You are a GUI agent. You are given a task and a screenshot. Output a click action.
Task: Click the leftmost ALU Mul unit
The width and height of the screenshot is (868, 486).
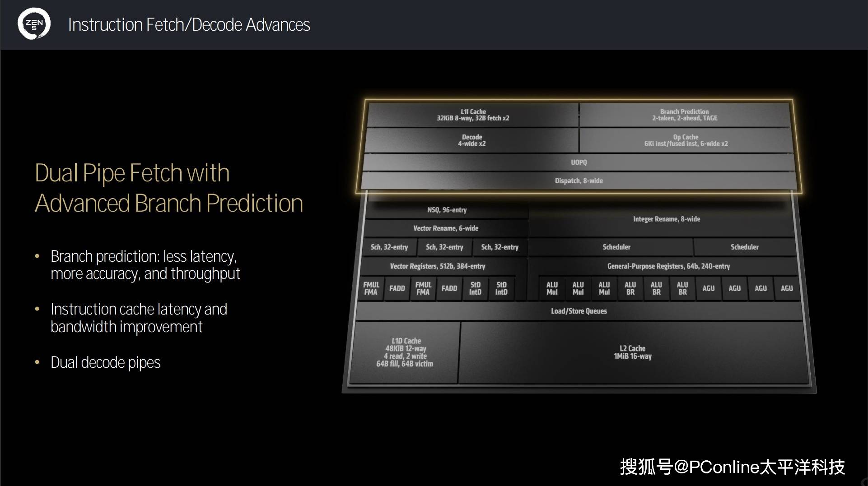(x=552, y=288)
